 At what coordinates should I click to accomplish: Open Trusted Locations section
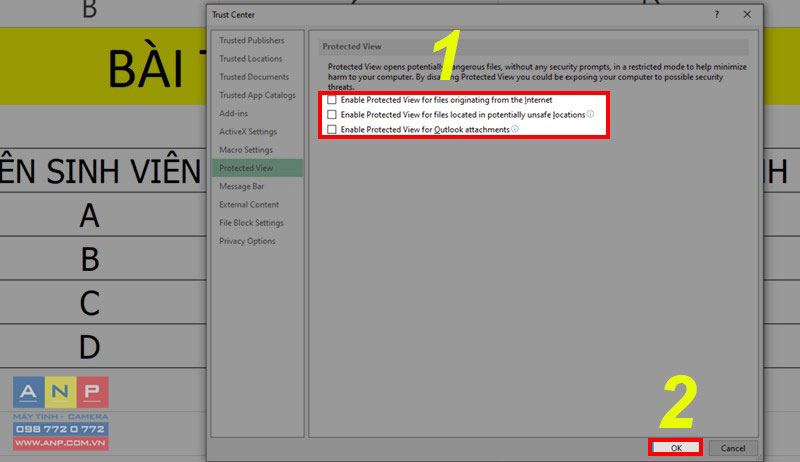[258, 59]
